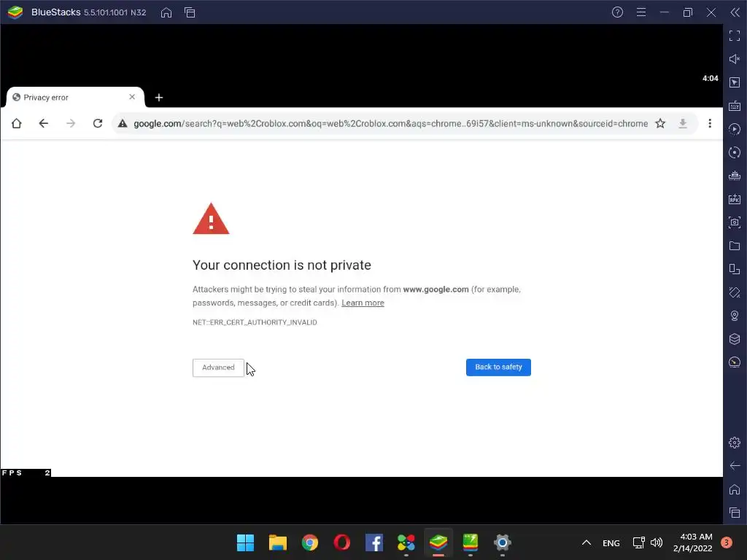This screenshot has width=747, height=560.
Task: Click Android back arrow in sidebar
Action: [x=735, y=466]
